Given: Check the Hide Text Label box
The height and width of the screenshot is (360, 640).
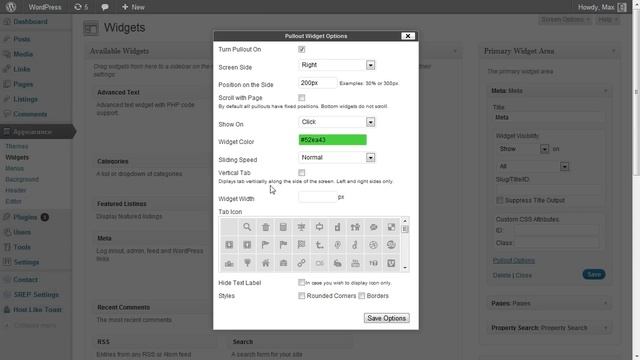Looking at the screenshot, I should click(301, 282).
